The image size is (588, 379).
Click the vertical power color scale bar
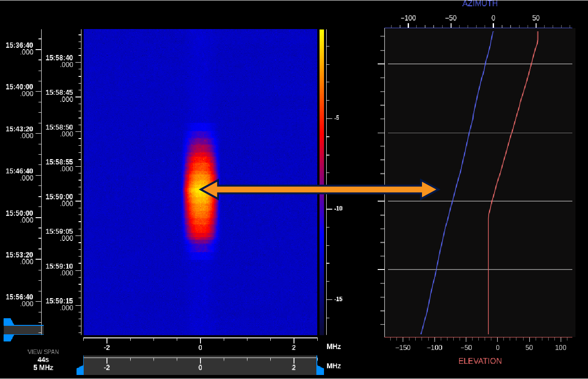click(x=321, y=179)
